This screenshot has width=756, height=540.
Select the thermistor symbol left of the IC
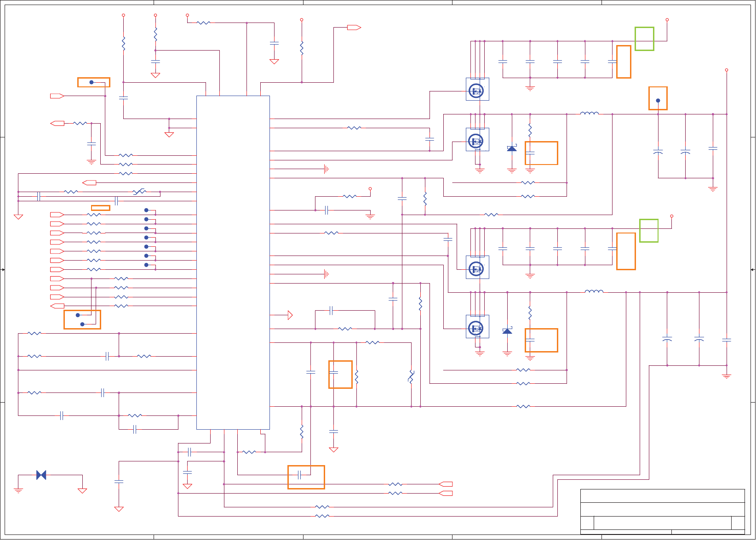[x=139, y=192]
